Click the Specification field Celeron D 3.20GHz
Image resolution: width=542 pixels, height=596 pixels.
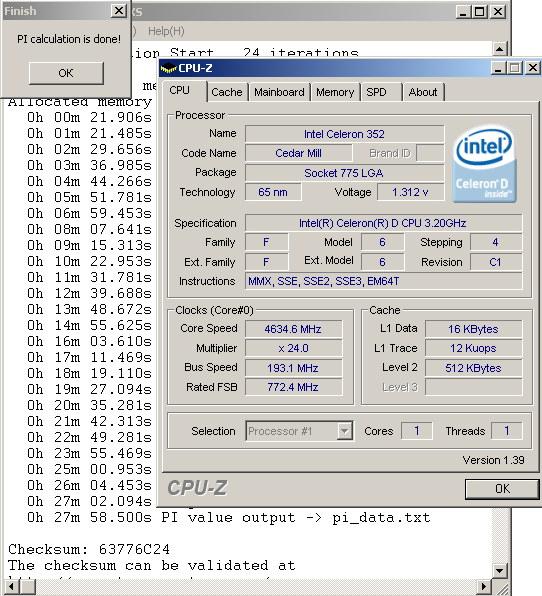tap(384, 223)
